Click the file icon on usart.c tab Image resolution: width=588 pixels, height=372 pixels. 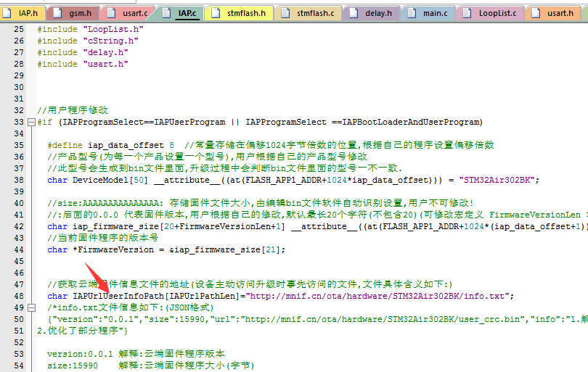111,13
